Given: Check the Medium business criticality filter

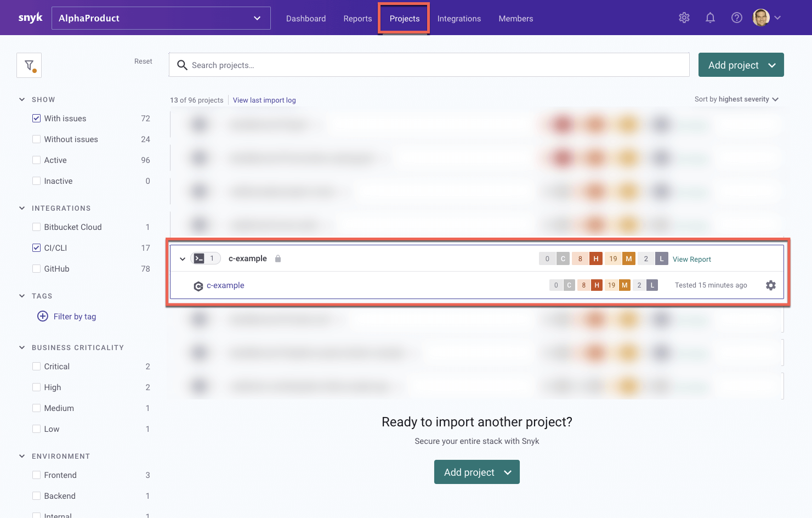Looking at the screenshot, I should (37, 408).
